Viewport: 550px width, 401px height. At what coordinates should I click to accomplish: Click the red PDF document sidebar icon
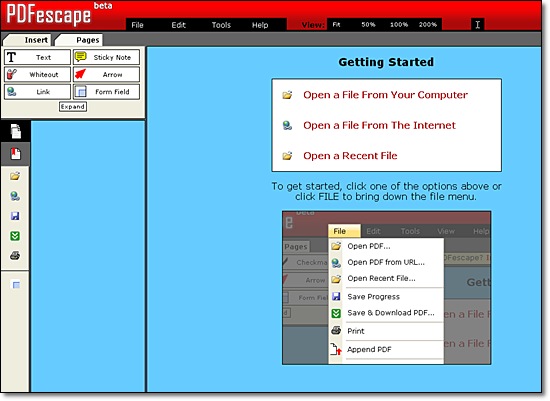click(x=15, y=154)
